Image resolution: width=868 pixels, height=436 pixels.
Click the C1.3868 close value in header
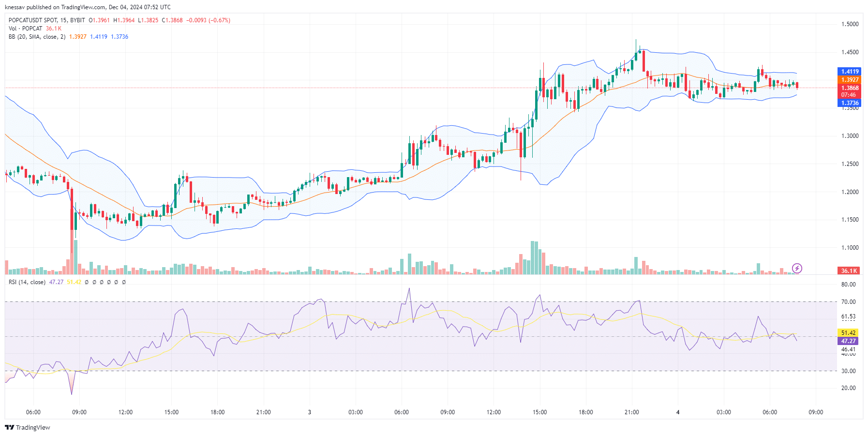(172, 20)
